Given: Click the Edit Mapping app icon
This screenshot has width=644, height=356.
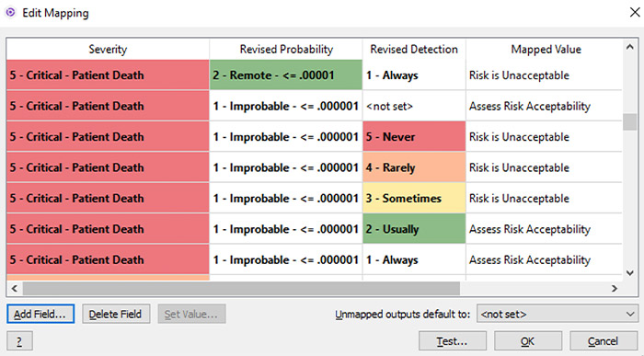Looking at the screenshot, I should click(x=10, y=12).
